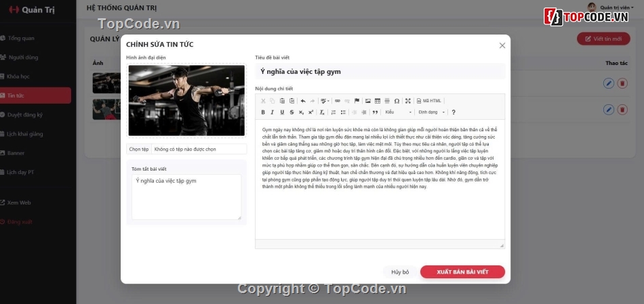Viewport: 644px width, 304px height.
Task: Toggle Mã HTML source view
Action: (x=428, y=101)
